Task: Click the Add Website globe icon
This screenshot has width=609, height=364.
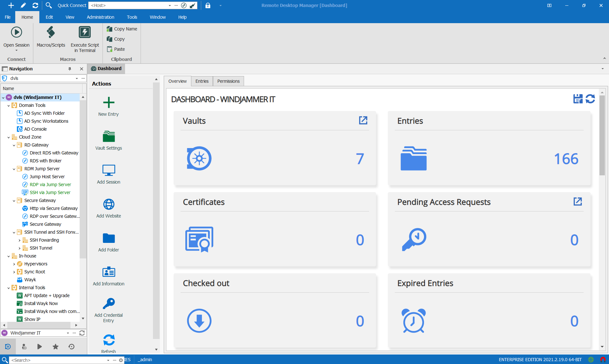Action: point(109,204)
